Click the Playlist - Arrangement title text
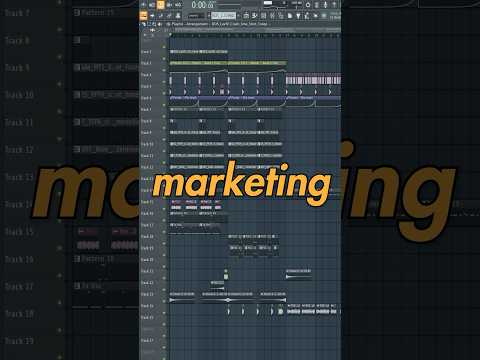 pyautogui.click(x=190, y=24)
